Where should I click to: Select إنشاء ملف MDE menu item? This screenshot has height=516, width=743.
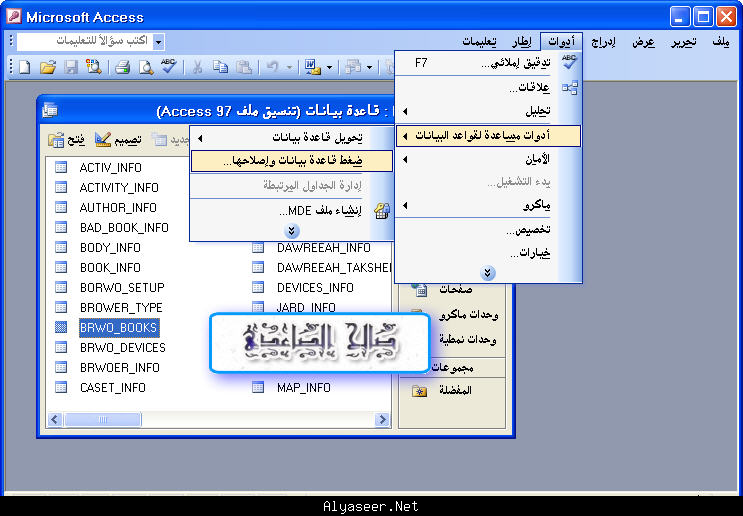(291, 211)
